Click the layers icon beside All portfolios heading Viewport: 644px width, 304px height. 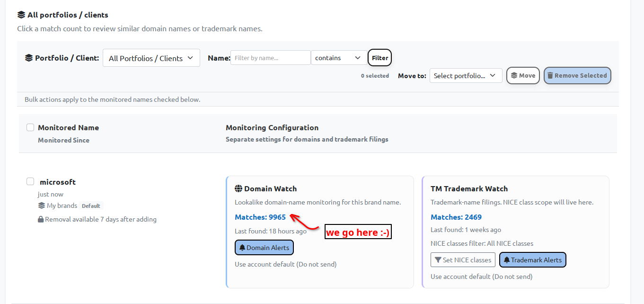tap(21, 15)
